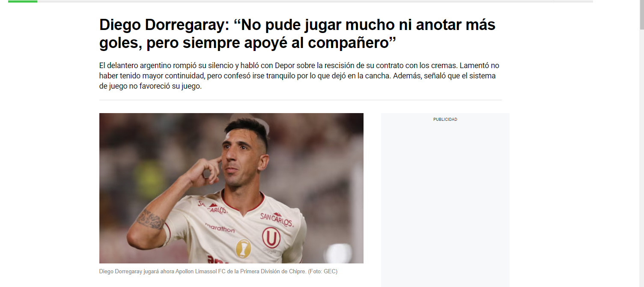Click the Universitario crest on the jersey

pyautogui.click(x=271, y=237)
